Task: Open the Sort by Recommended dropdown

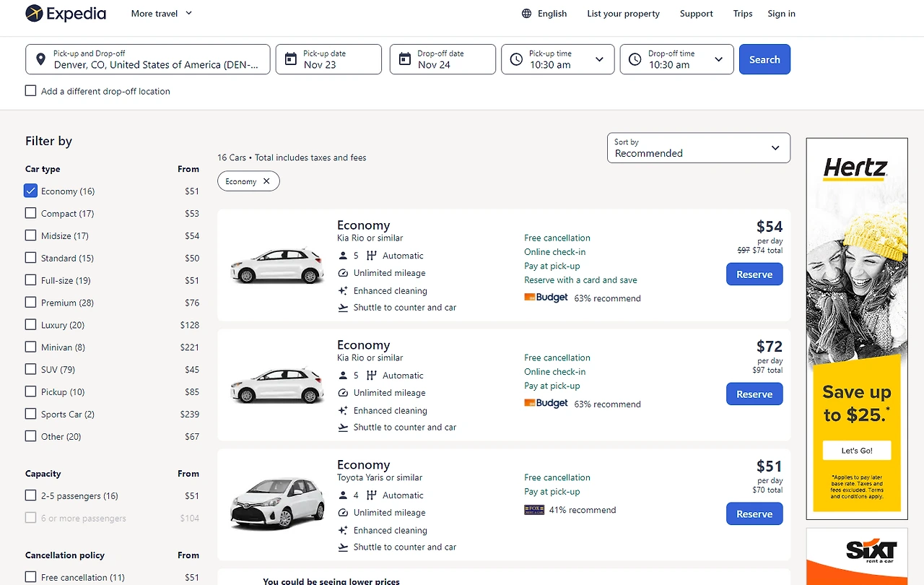Action: [x=698, y=148]
